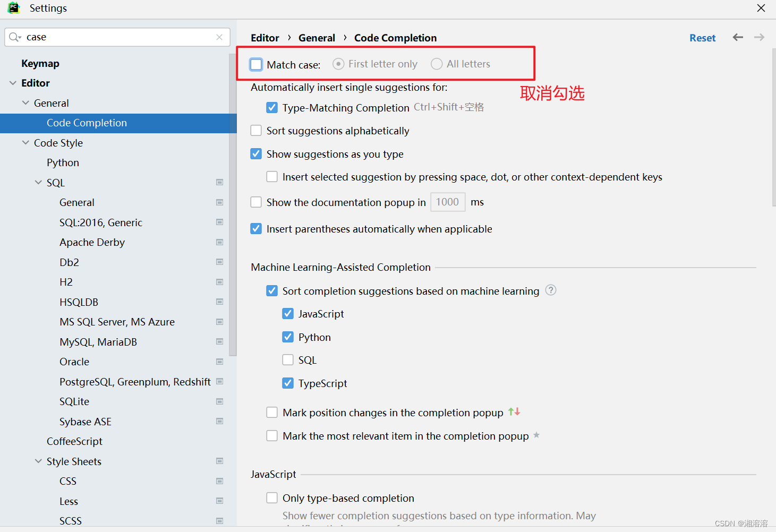
Task: Click the project-level icon beside Apache Derby
Action: coord(219,242)
